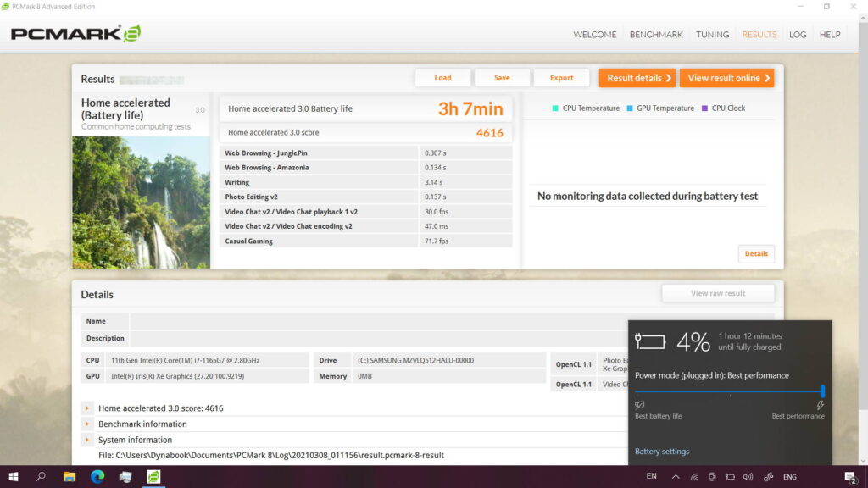
Task: Click the 4616 score value
Action: [489, 133]
